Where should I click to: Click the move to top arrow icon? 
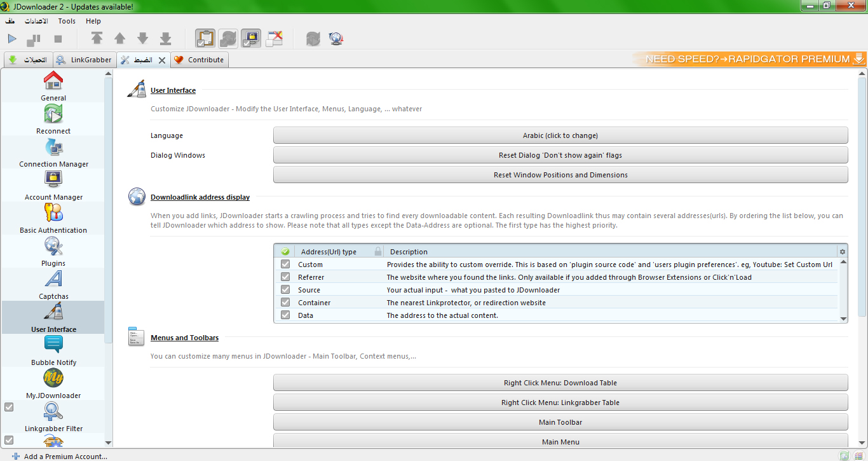(97, 39)
